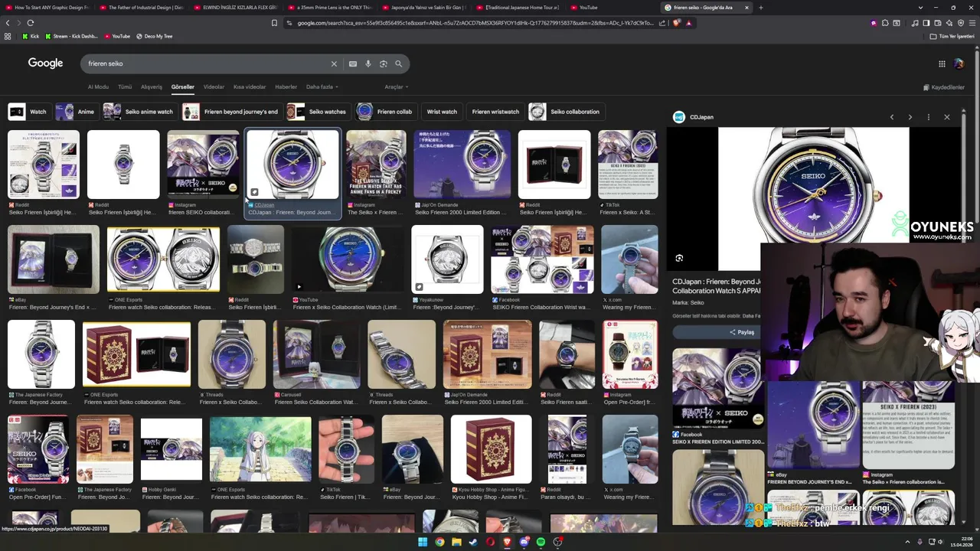
Task: Filter by the 'Frieren collab' chip
Action: pyautogui.click(x=385, y=112)
